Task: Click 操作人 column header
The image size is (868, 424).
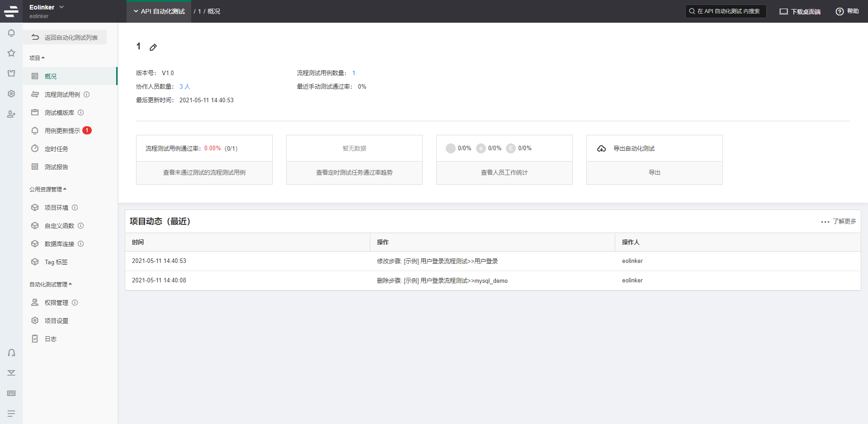Action: 738,242
